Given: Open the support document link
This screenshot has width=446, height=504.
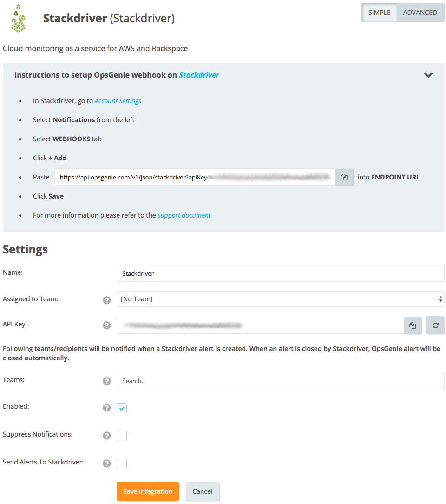Looking at the screenshot, I should (184, 215).
